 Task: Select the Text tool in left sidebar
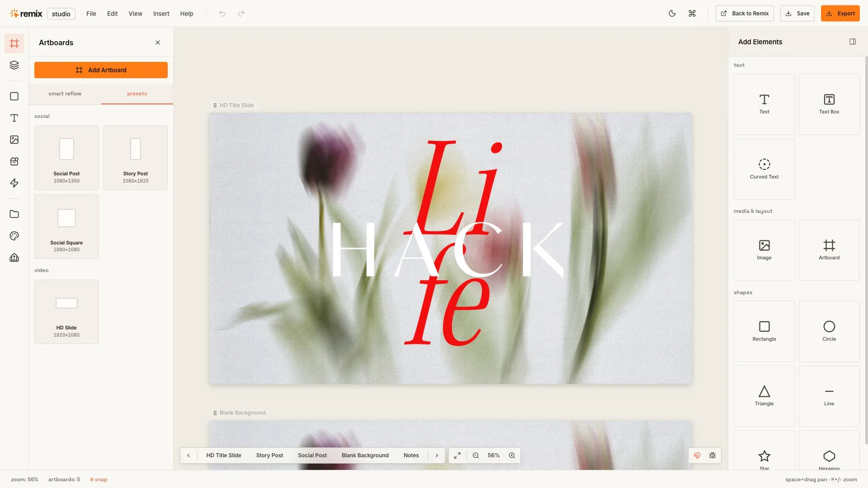14,118
